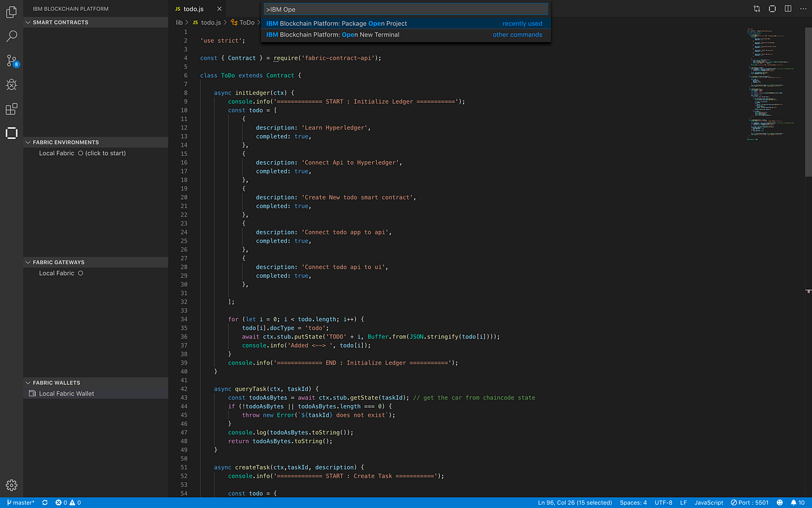The width and height of the screenshot is (812, 508).
Task: Select the Search icon in the sidebar
Action: pos(12,36)
